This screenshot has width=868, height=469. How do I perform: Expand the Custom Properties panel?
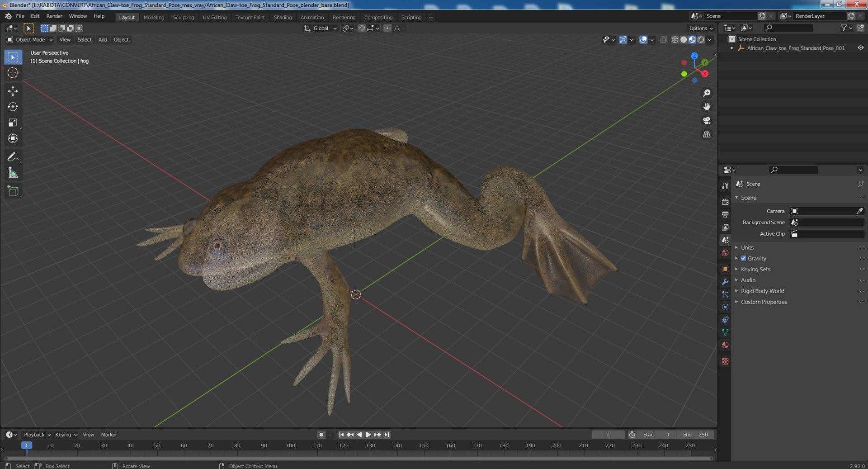[764, 302]
